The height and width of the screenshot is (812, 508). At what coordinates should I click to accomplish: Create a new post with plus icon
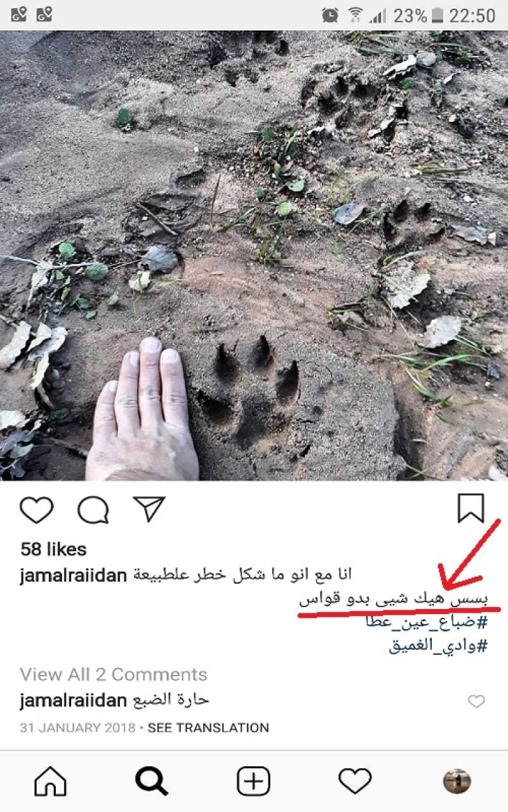253,782
